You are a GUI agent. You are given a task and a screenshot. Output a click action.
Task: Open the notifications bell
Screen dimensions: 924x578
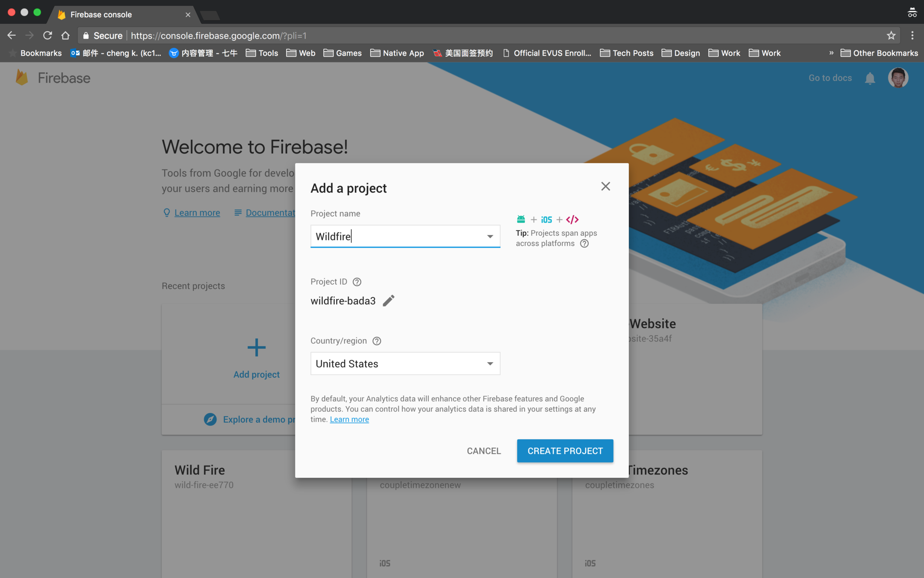870,78
